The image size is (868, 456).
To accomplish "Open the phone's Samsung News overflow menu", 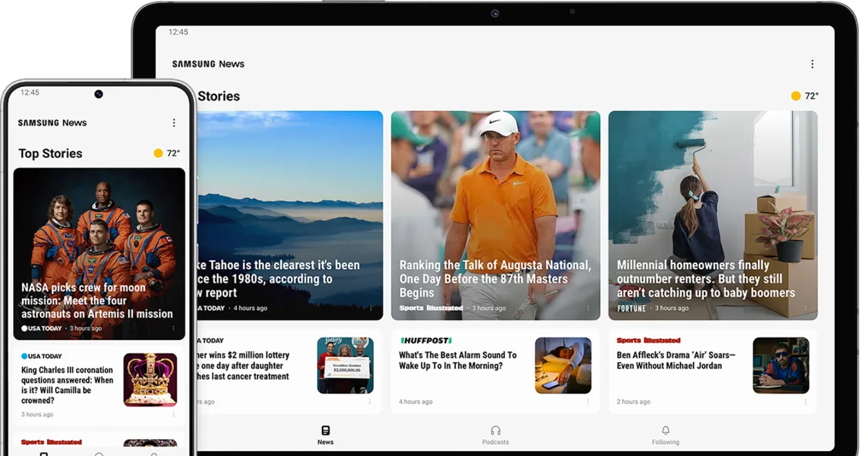I will click(174, 122).
